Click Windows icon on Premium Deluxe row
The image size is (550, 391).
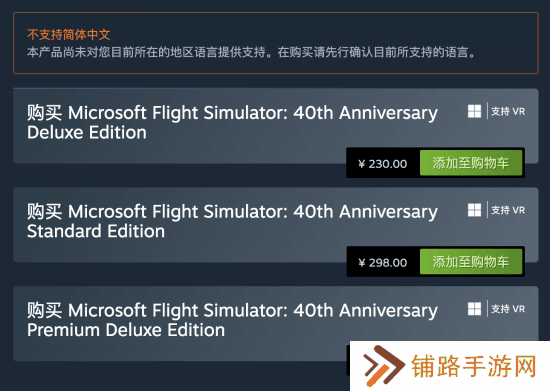tap(474, 309)
